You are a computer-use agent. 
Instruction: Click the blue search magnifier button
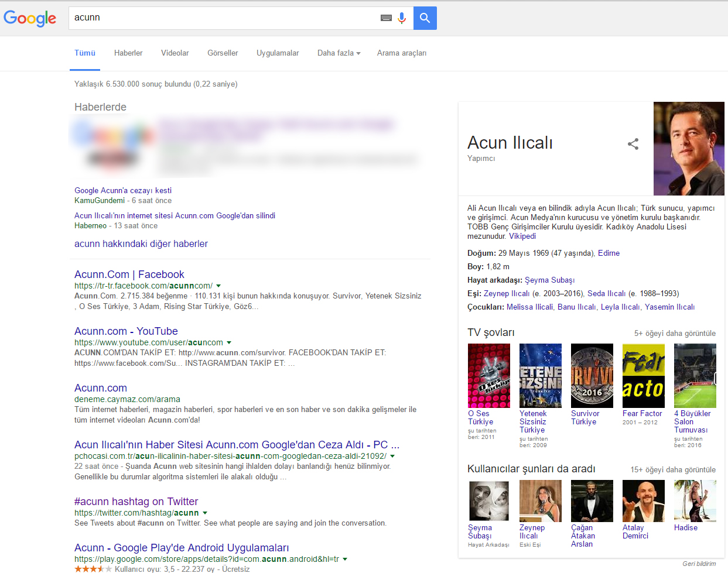click(425, 18)
